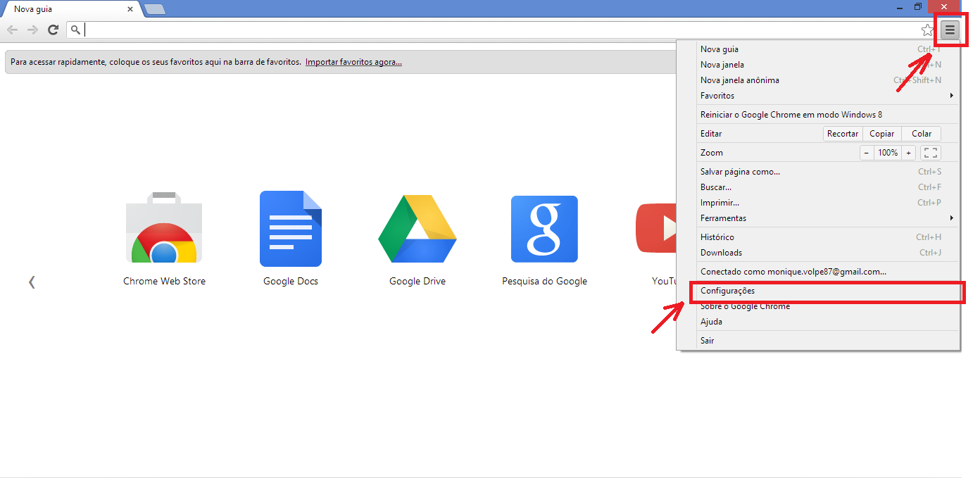Click the forward navigation arrow
980x478 pixels.
click(x=32, y=30)
